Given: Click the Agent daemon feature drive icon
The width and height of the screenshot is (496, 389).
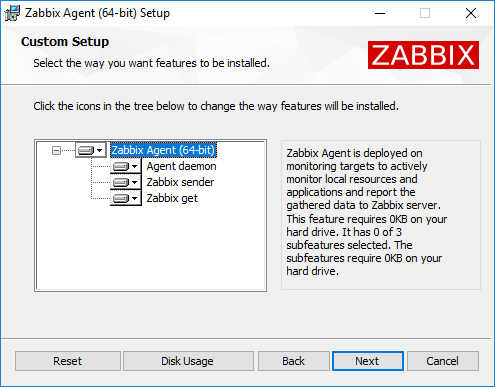Looking at the screenshot, I should tap(121, 166).
